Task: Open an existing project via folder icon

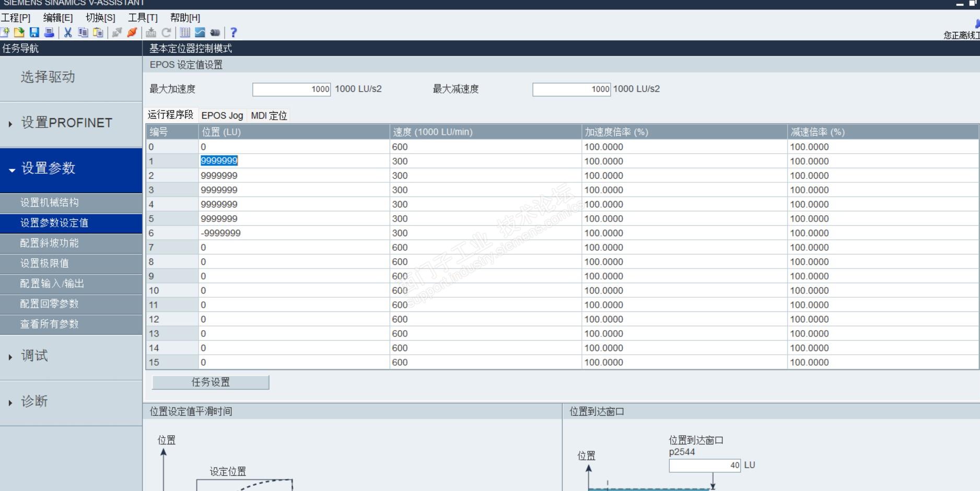Action: (x=19, y=32)
